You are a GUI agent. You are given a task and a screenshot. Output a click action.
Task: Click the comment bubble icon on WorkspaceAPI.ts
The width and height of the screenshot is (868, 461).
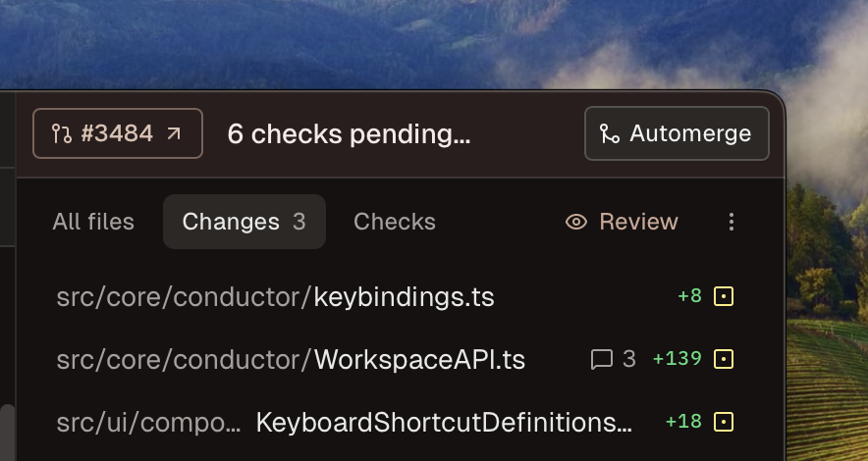tap(601, 360)
